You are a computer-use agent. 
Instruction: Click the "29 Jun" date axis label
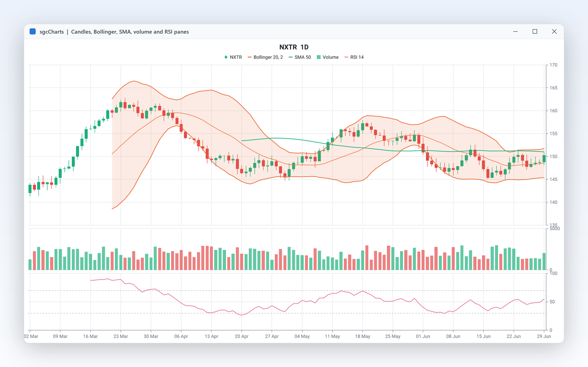(x=544, y=337)
